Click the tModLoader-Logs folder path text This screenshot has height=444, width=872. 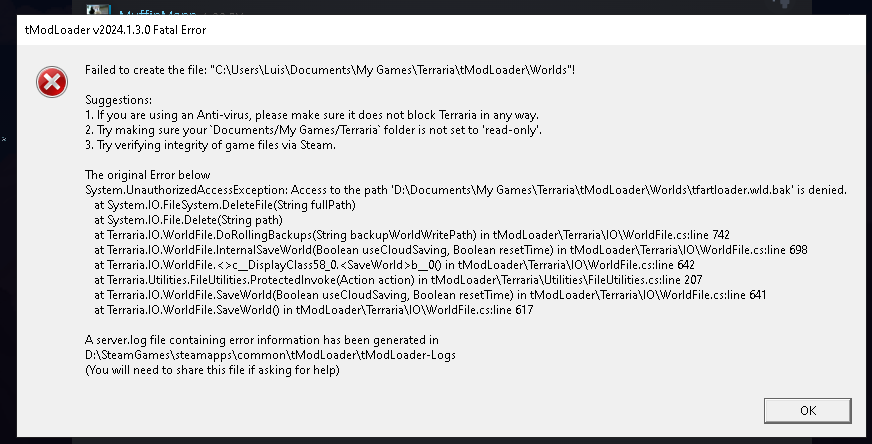270,355
